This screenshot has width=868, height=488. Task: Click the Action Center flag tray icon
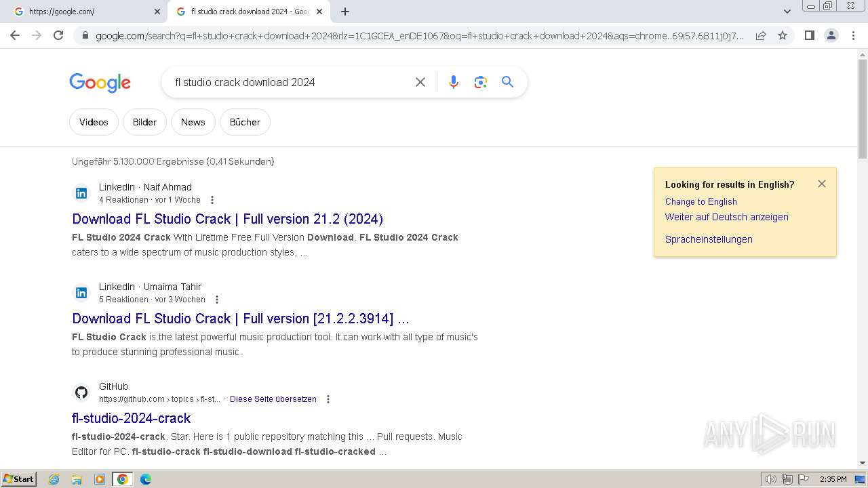pyautogui.click(x=804, y=479)
